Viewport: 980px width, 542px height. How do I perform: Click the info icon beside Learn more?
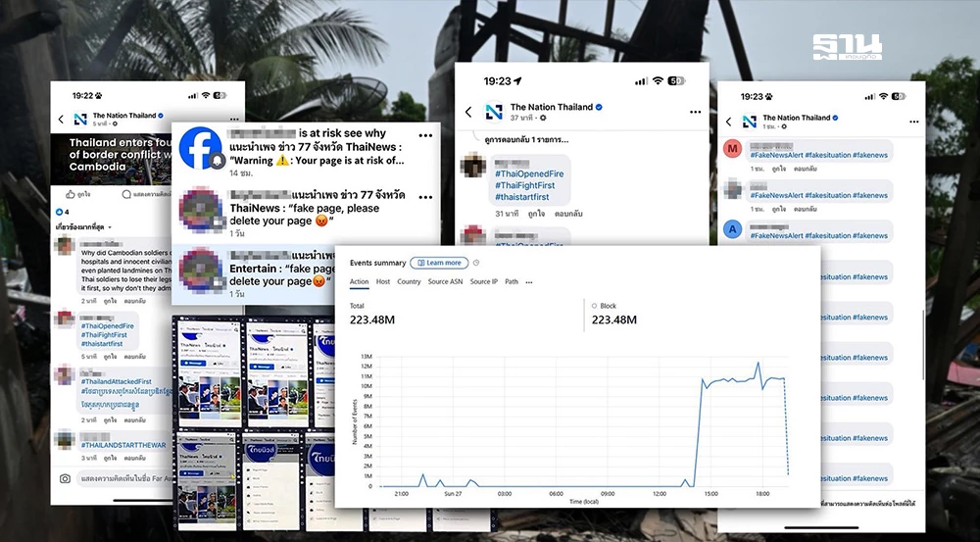477,263
